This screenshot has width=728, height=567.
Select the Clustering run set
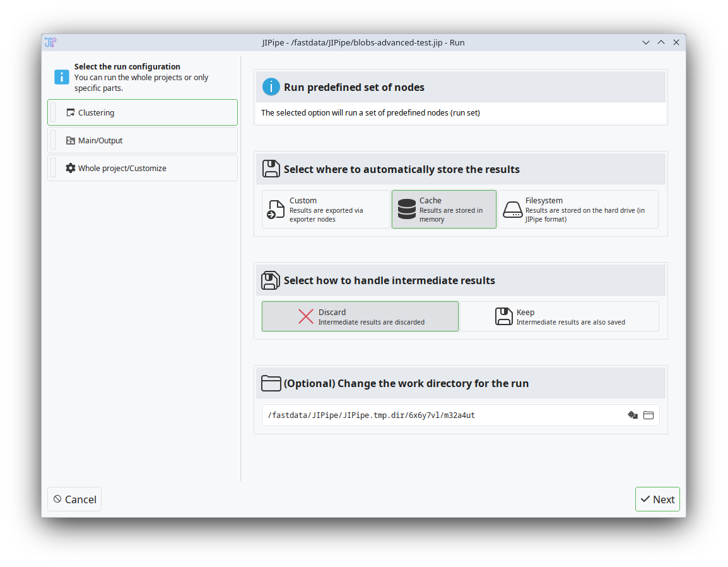(143, 113)
